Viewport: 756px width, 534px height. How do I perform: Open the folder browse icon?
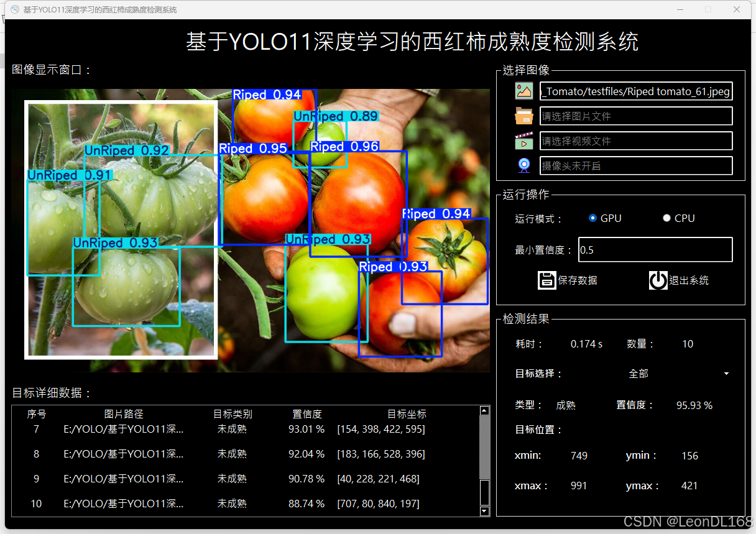[524, 116]
